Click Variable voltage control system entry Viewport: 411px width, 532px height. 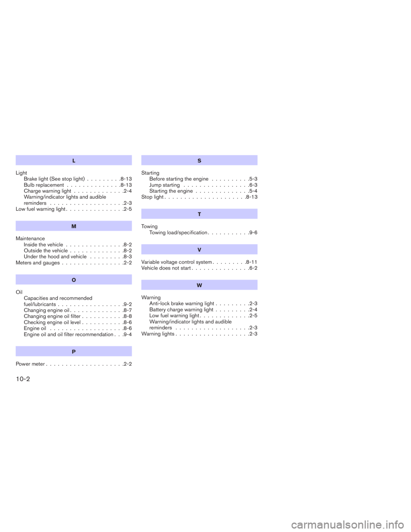coord(199,262)
